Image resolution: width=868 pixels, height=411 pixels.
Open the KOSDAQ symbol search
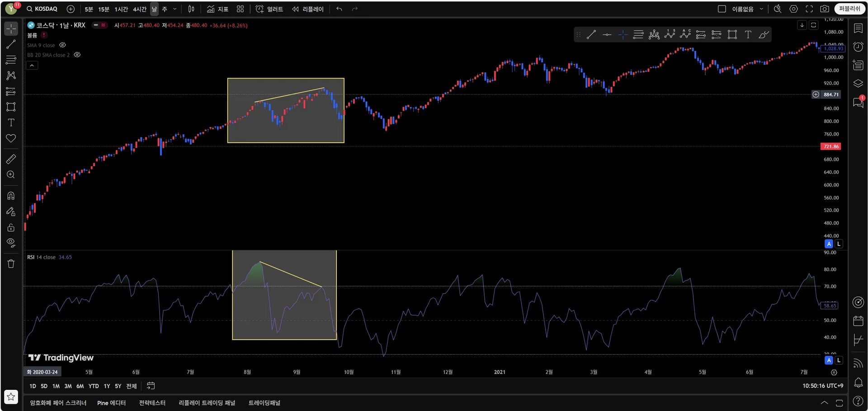coord(42,9)
